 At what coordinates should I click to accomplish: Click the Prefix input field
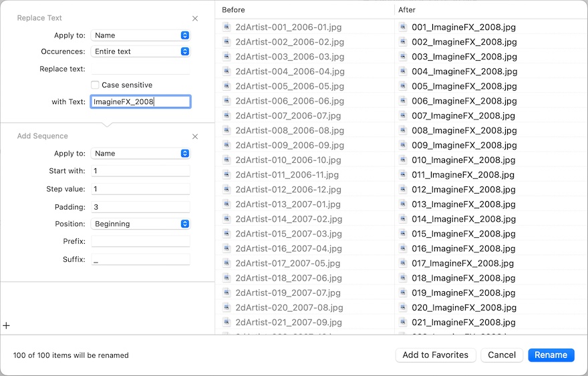click(x=140, y=241)
